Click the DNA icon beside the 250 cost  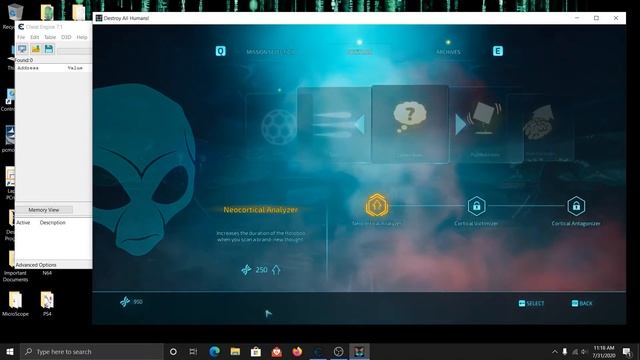coord(246,269)
